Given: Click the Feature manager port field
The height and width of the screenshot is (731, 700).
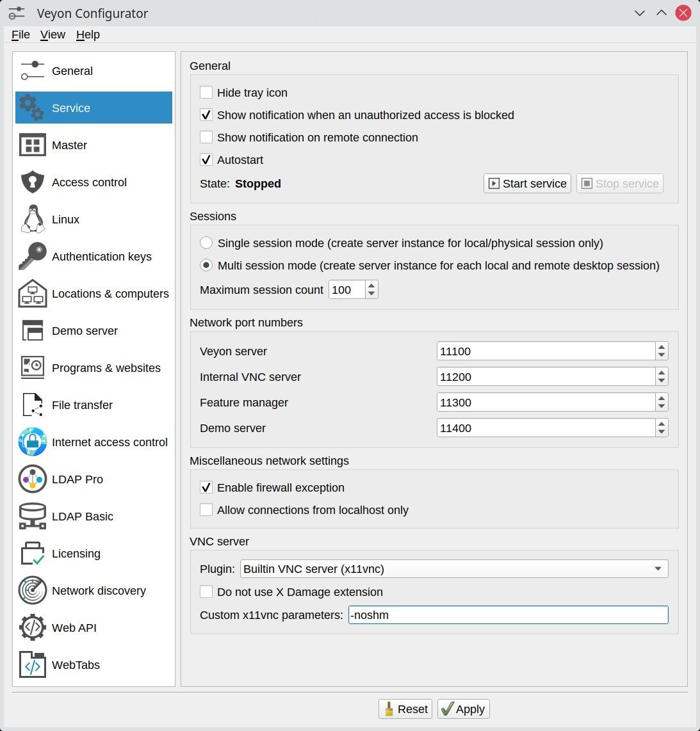Looking at the screenshot, I should click(546, 403).
